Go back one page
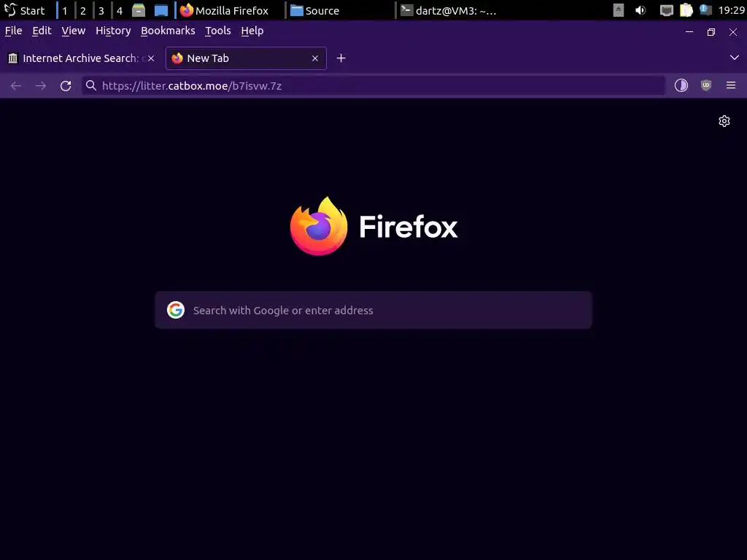This screenshot has width=747, height=560. click(16, 86)
